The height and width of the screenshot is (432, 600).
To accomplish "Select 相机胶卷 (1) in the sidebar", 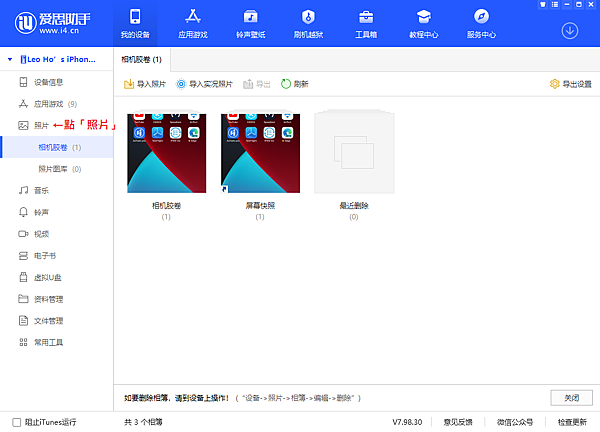I will pos(57,147).
